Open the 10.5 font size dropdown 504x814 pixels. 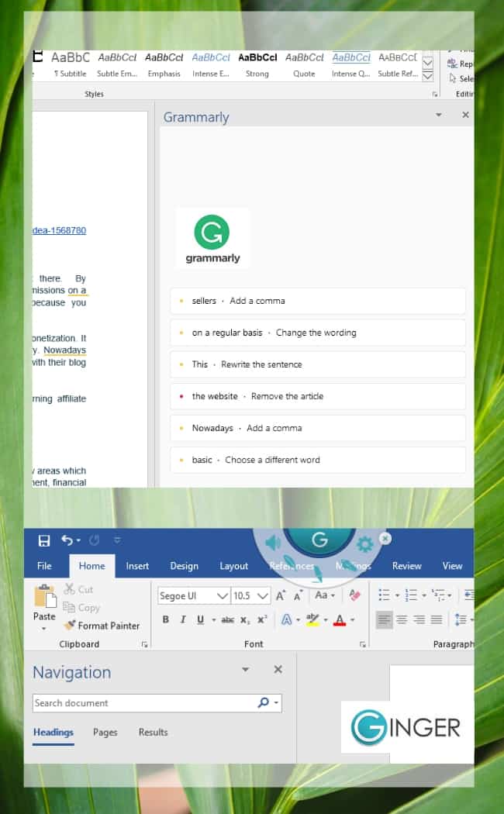click(263, 596)
